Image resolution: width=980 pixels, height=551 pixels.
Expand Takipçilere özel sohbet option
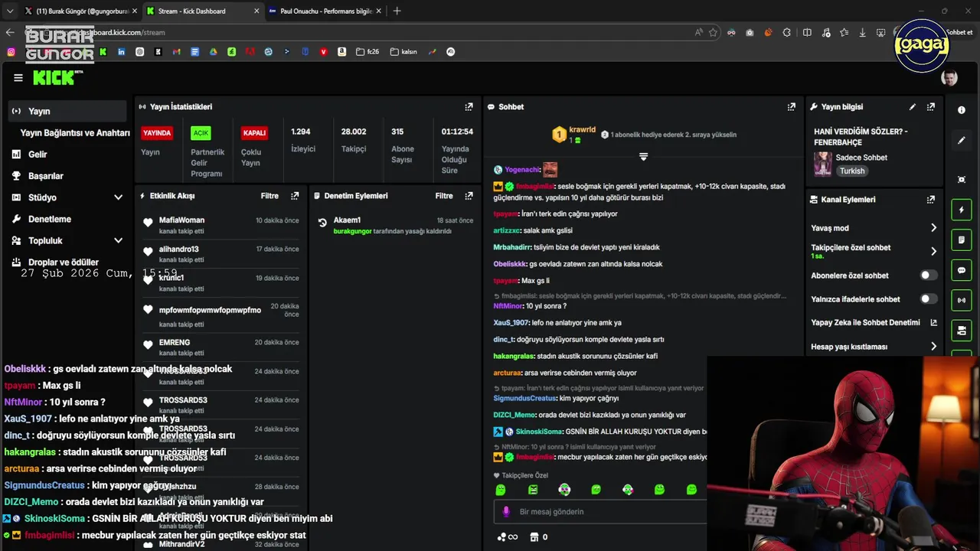[x=874, y=251]
